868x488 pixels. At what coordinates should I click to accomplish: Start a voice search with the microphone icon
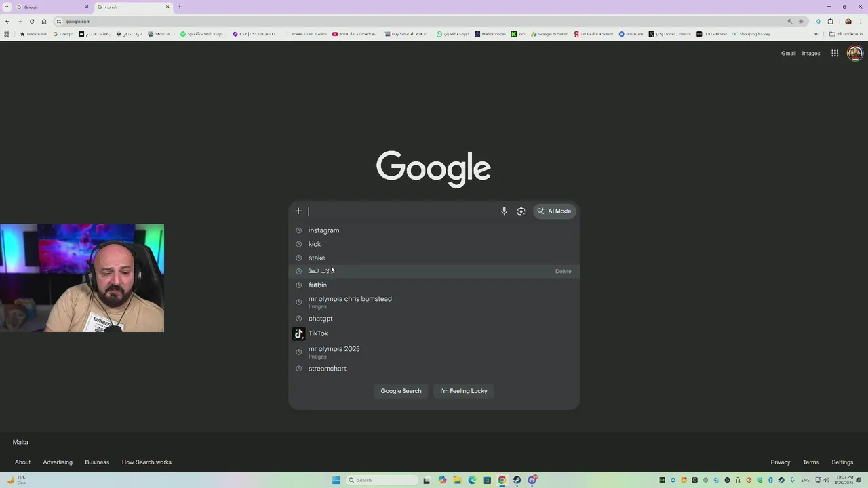(504, 211)
